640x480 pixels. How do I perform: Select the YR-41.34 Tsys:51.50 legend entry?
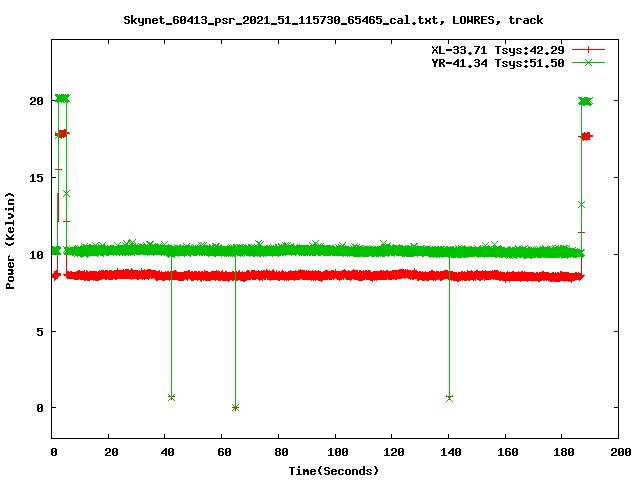point(498,63)
